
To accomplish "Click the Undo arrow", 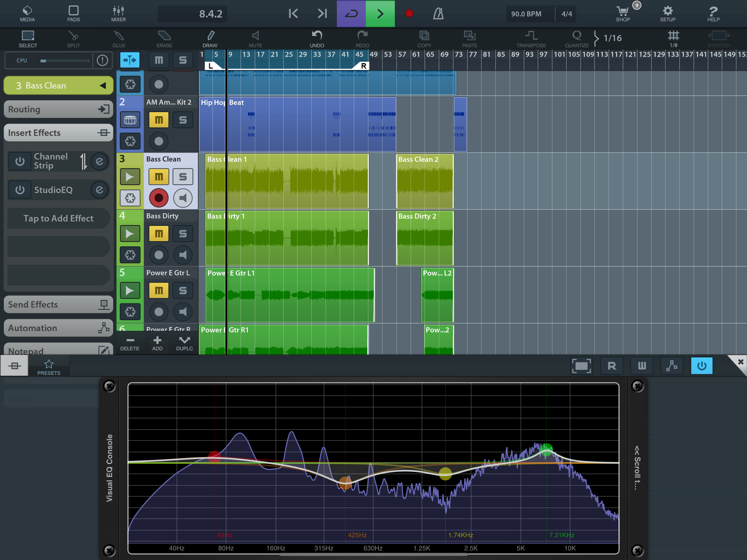I will (316, 39).
